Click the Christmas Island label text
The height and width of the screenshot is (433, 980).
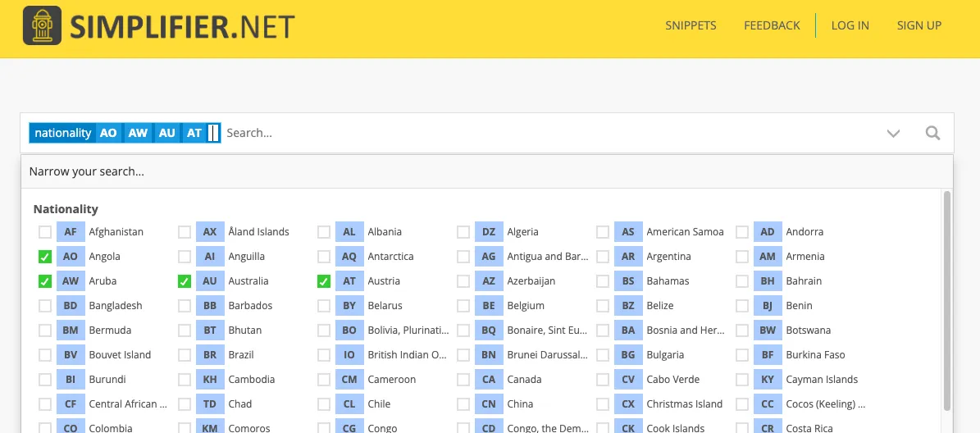pyautogui.click(x=685, y=403)
